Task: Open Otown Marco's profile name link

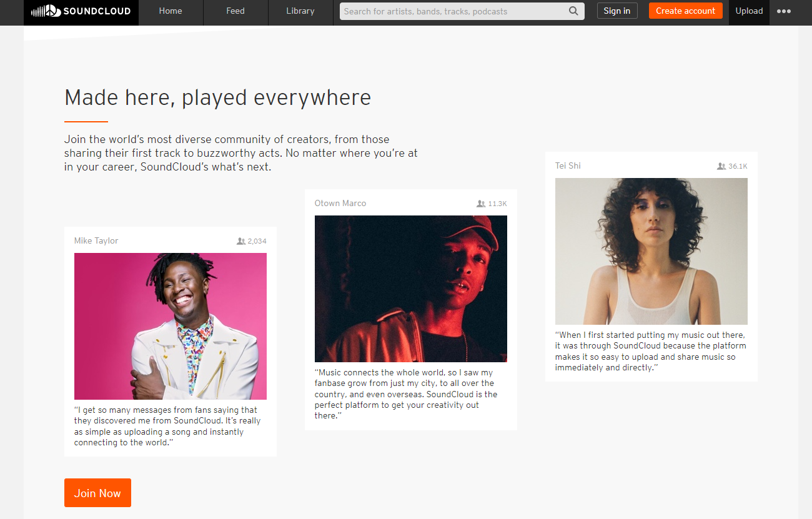Action: pyautogui.click(x=340, y=204)
